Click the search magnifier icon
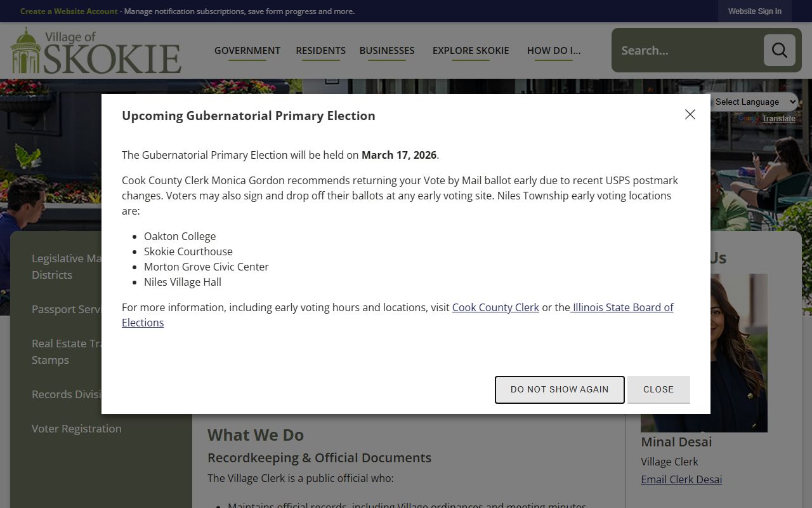 [x=779, y=50]
